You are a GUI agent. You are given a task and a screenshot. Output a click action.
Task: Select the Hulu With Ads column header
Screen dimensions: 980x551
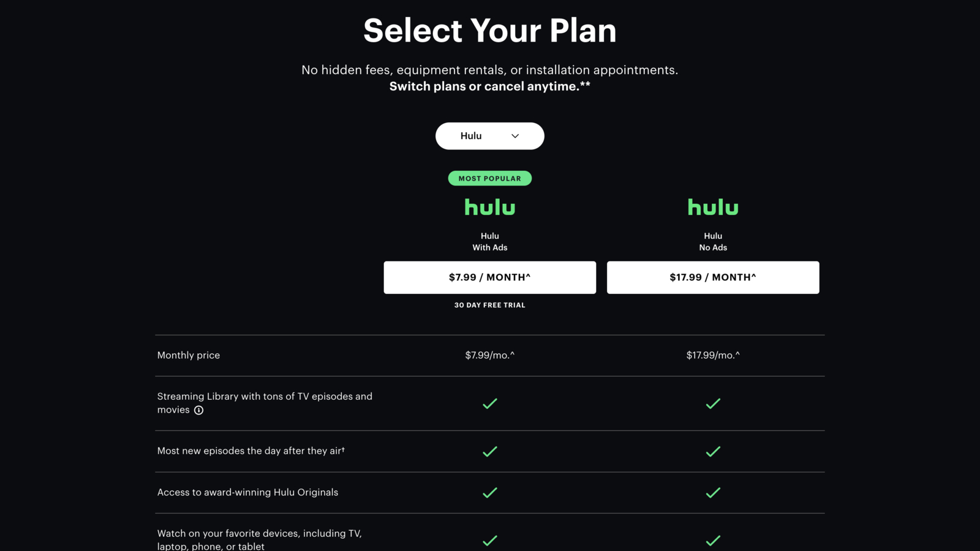pyautogui.click(x=489, y=242)
